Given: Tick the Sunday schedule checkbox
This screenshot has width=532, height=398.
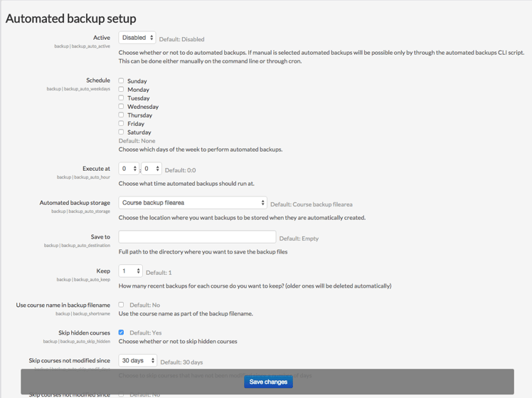Looking at the screenshot, I should pos(121,80).
